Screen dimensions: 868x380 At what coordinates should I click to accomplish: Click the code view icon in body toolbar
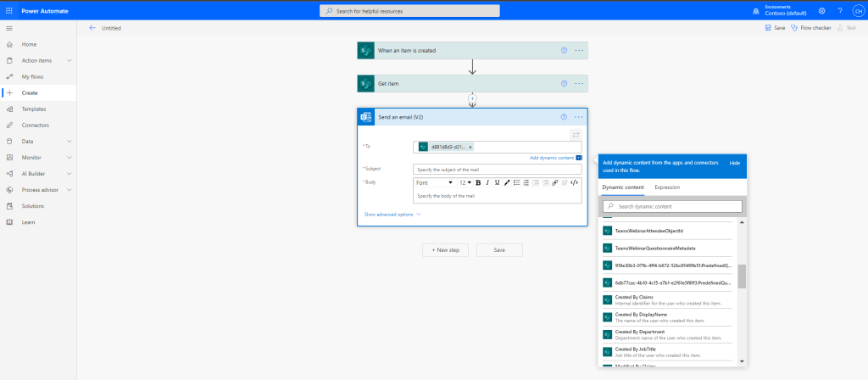[x=574, y=182]
